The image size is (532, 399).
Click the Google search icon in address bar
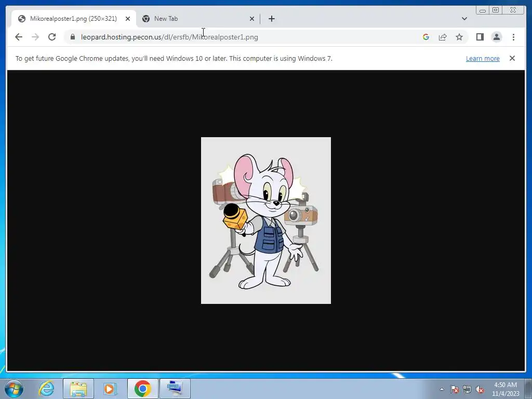click(x=426, y=37)
